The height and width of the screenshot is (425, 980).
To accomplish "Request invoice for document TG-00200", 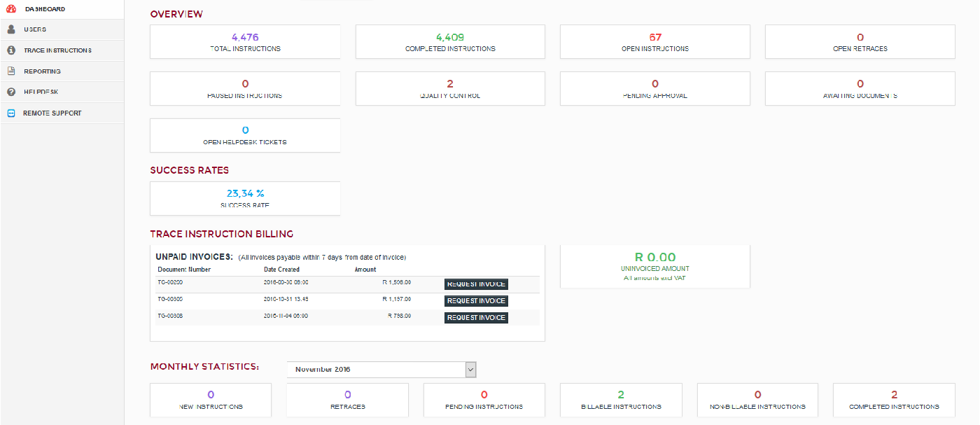I will tap(476, 284).
